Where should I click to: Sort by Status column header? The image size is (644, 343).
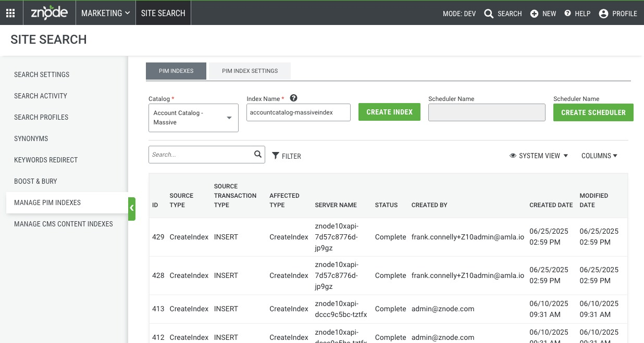(x=386, y=205)
